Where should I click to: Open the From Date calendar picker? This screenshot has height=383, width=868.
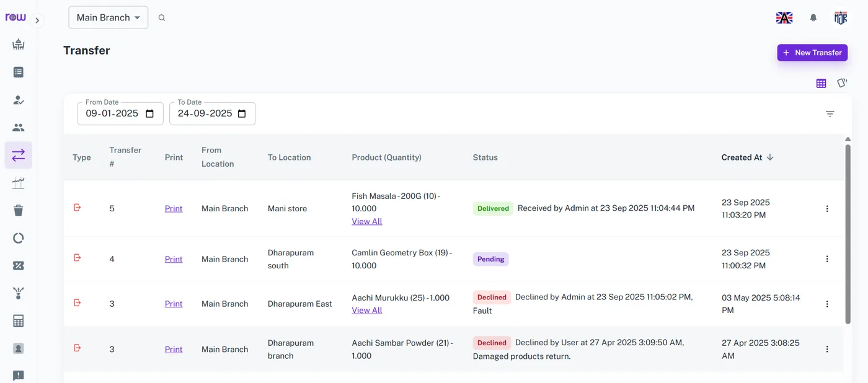[150, 113]
